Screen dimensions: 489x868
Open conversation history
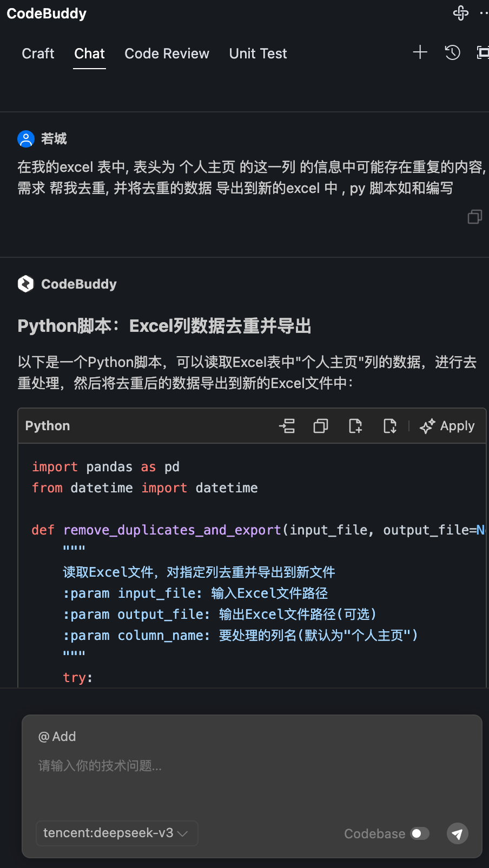click(452, 52)
